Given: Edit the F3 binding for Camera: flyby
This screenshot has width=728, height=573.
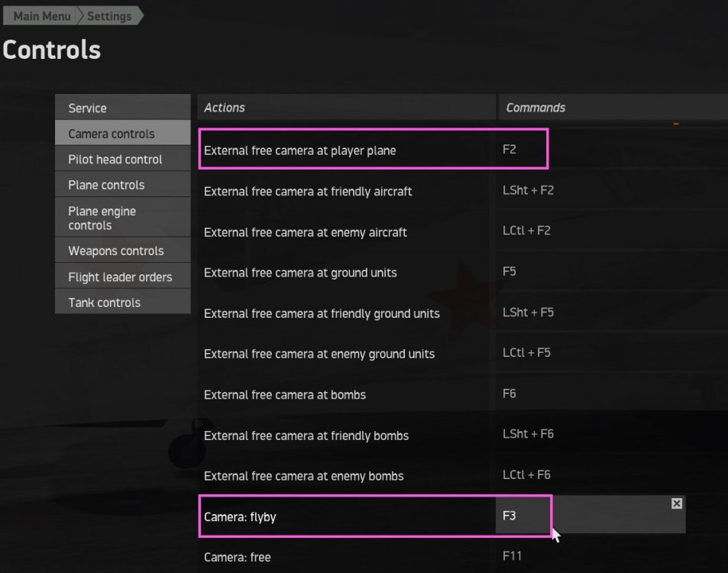Looking at the screenshot, I should [x=510, y=516].
